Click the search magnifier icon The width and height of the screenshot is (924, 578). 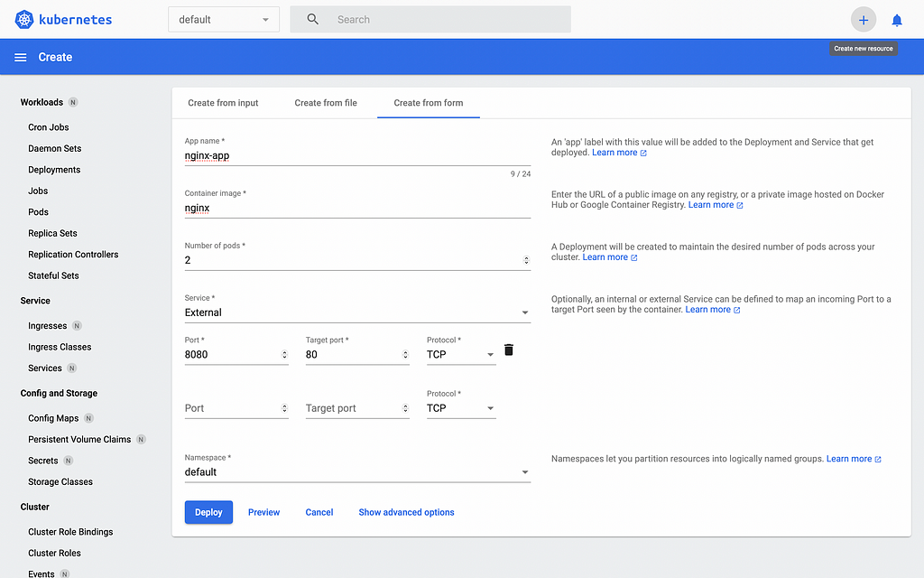coord(313,20)
